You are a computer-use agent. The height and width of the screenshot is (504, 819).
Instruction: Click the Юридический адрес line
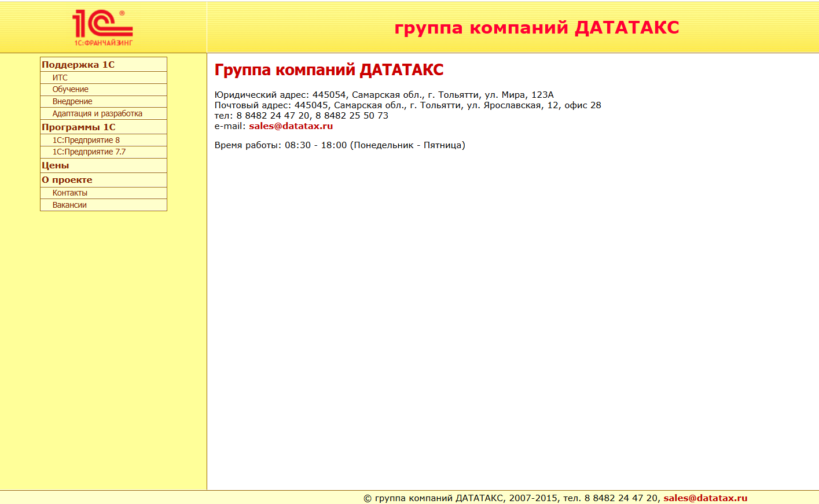coord(384,95)
